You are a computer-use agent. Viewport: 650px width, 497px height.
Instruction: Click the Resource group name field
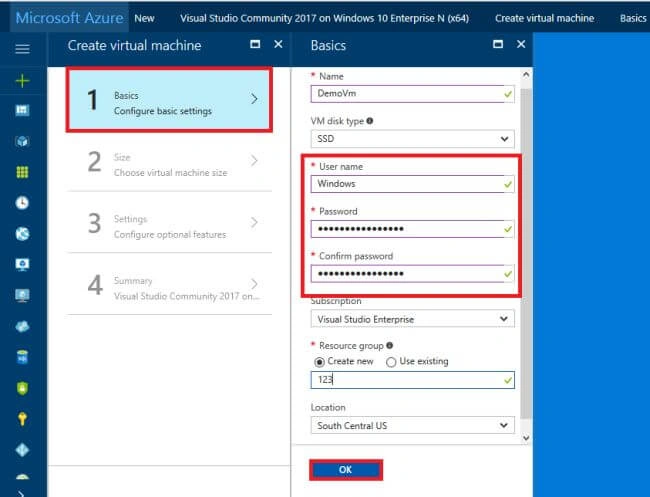click(412, 380)
